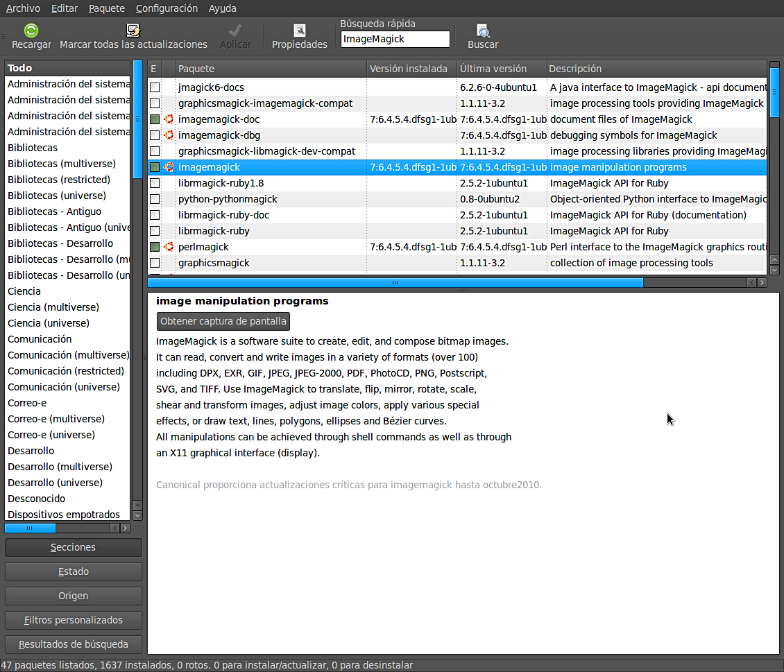
Task: Click left arrow of package list horizontal scrollbar
Action: coord(751,283)
